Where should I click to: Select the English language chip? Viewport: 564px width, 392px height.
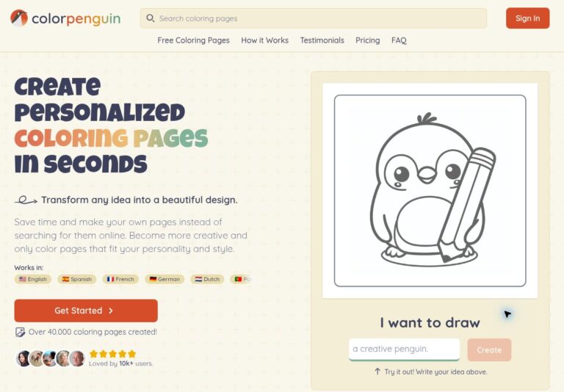(x=33, y=279)
